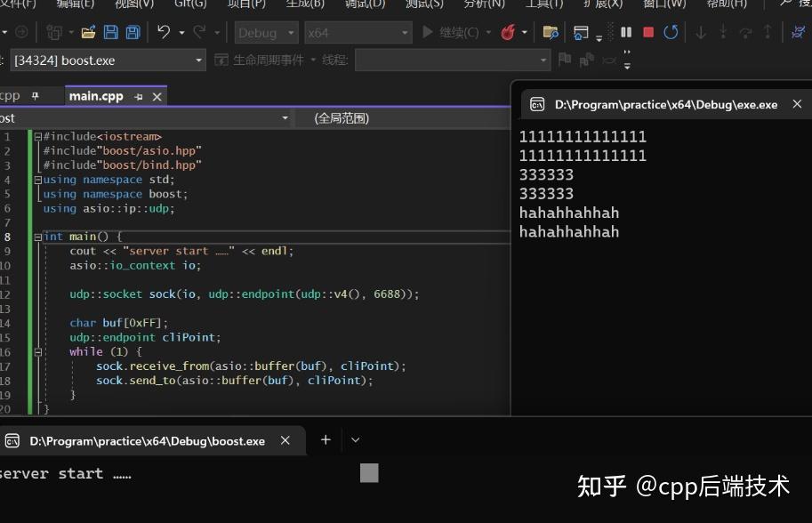The width and height of the screenshot is (812, 523).
Task: Open the x64 platform dropdown
Action: (356, 32)
